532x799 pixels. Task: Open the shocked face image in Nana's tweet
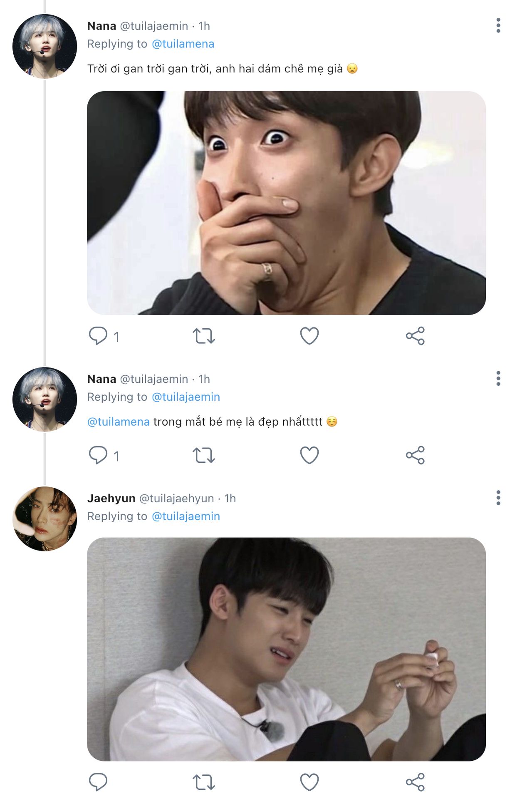click(286, 203)
